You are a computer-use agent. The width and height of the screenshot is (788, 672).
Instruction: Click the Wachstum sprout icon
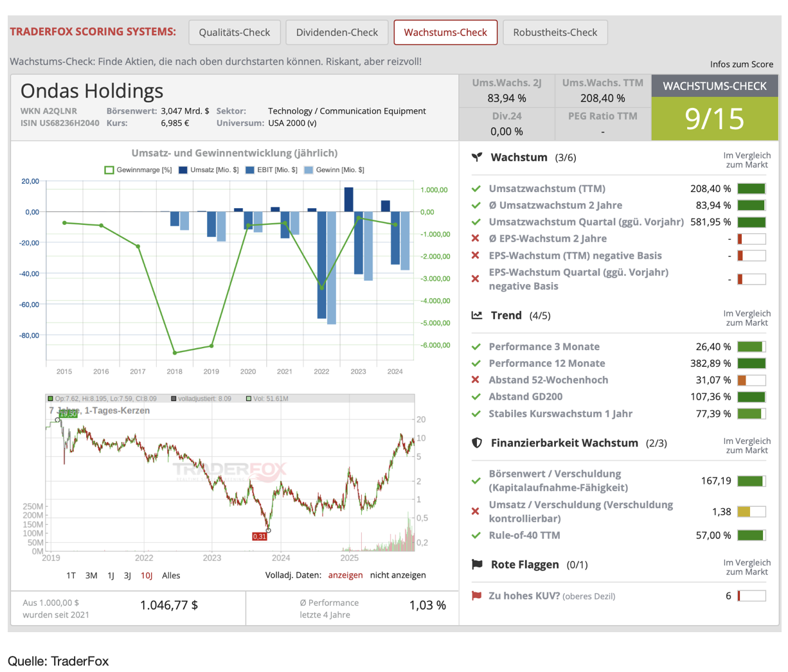477,157
